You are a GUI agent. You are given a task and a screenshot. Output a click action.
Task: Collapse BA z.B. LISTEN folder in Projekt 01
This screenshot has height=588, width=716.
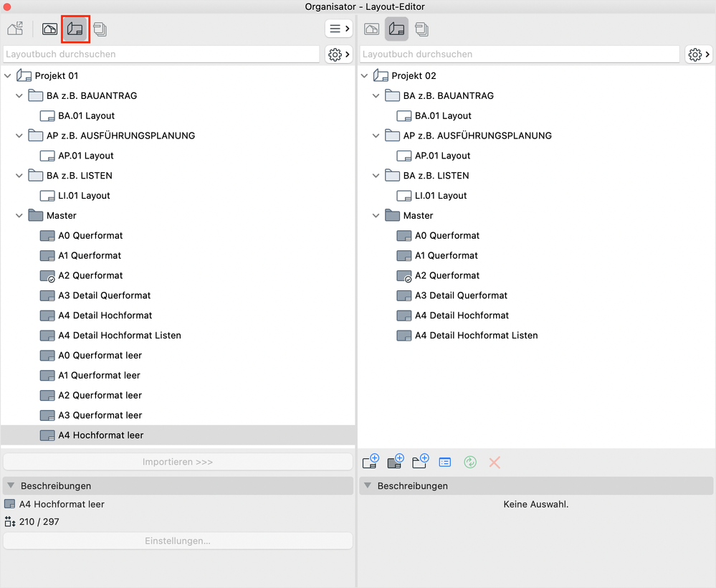pos(19,176)
